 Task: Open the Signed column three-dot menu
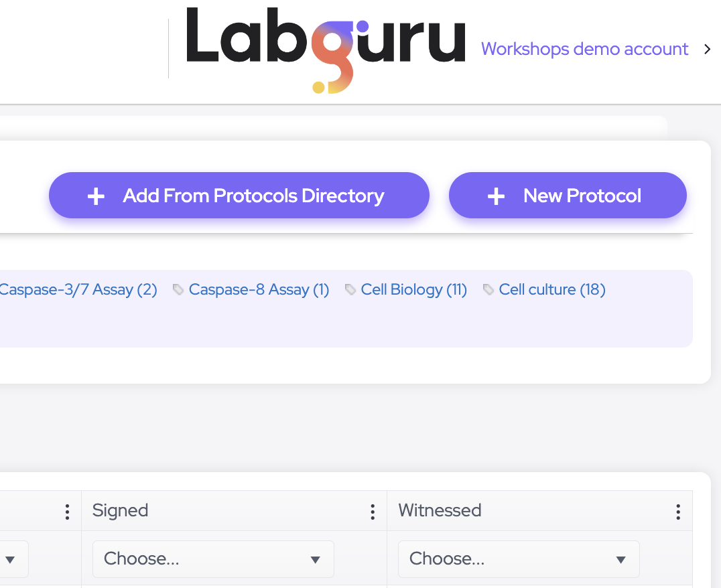point(373,512)
